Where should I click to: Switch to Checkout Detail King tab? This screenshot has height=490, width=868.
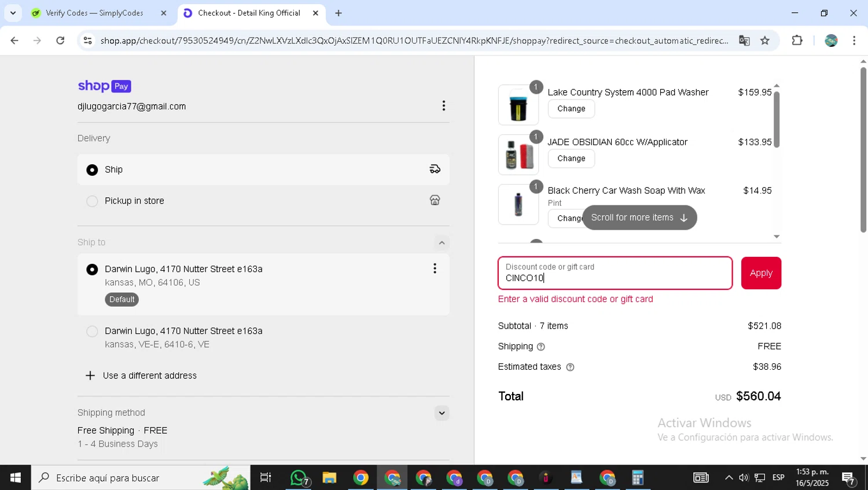tap(249, 13)
